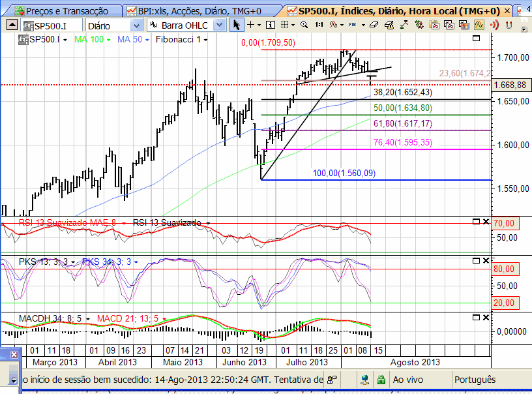Open toolbar overflow options arrow at right
Screen dimensions: 532x394
[524, 30]
